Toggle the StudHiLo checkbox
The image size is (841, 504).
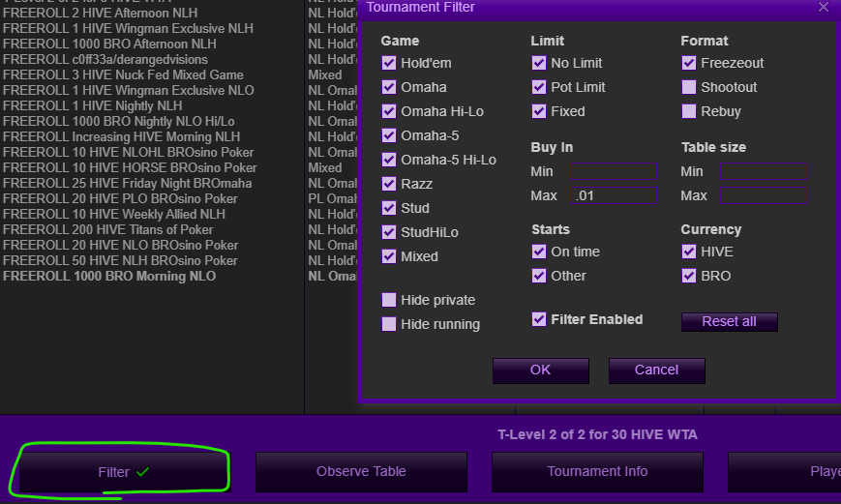(389, 232)
